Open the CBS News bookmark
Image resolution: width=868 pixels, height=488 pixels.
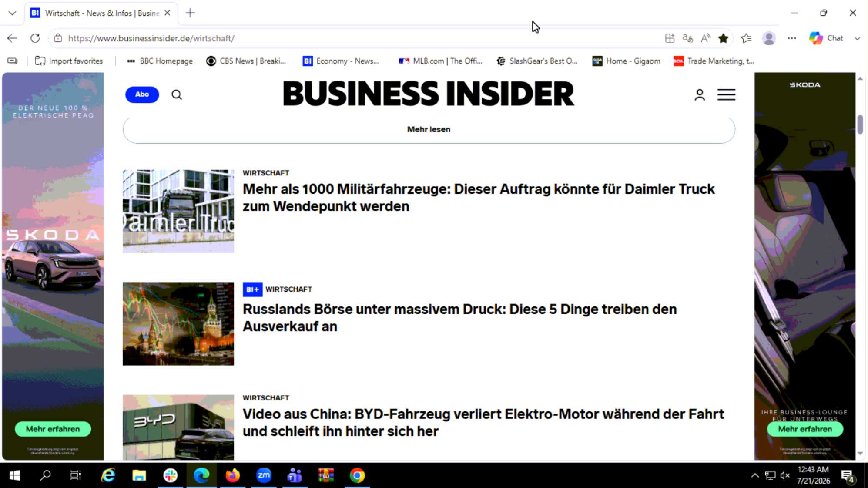(x=246, y=61)
